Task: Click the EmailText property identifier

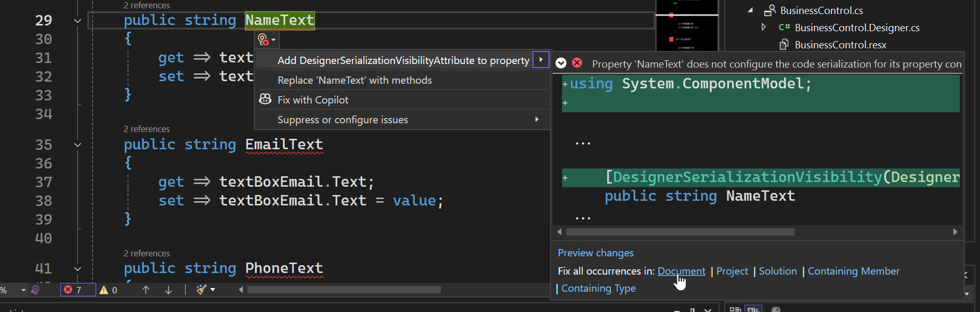Action: (284, 145)
